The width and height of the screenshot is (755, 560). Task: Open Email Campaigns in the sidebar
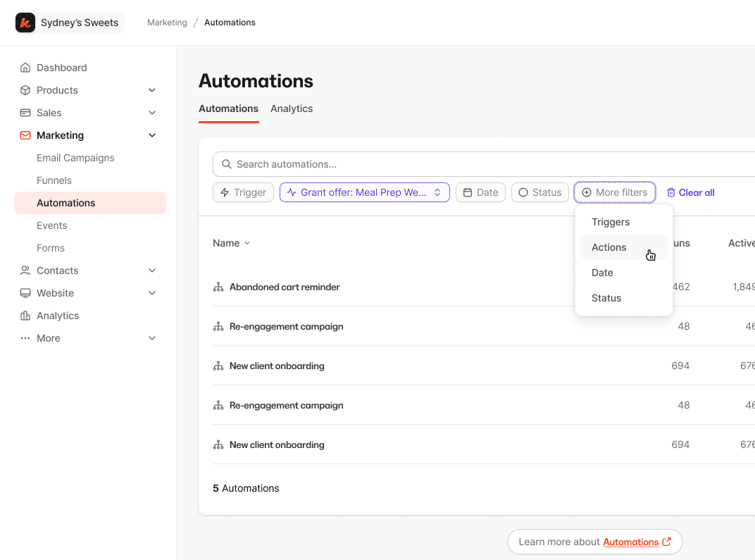75,158
